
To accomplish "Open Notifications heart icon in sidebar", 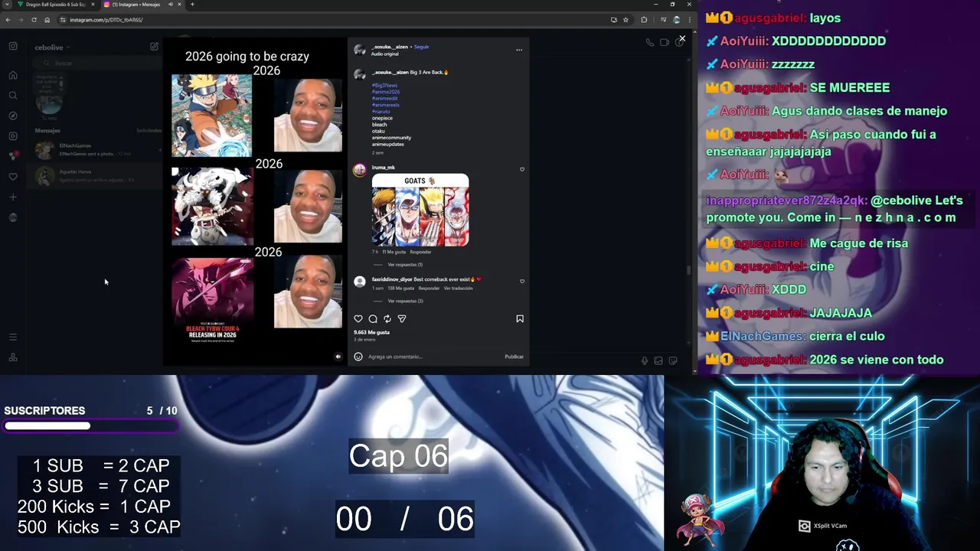I will click(13, 177).
